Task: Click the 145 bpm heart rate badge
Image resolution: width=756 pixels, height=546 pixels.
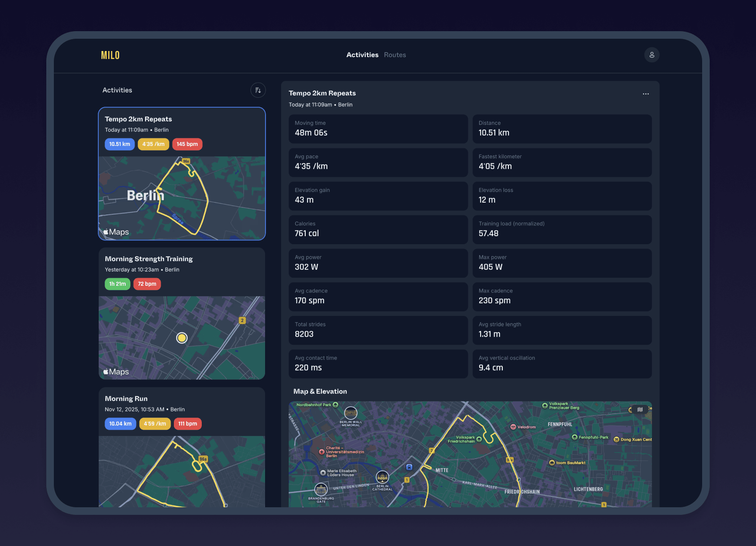Action: click(x=187, y=144)
